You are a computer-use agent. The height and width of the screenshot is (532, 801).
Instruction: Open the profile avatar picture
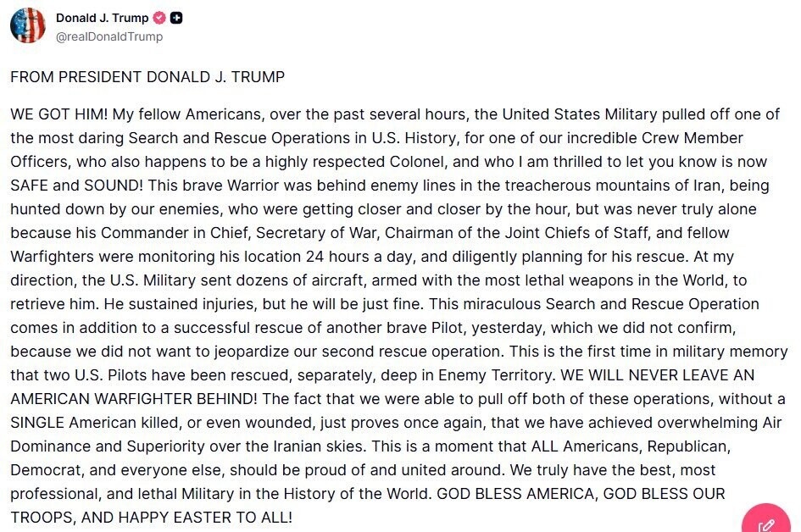28,25
